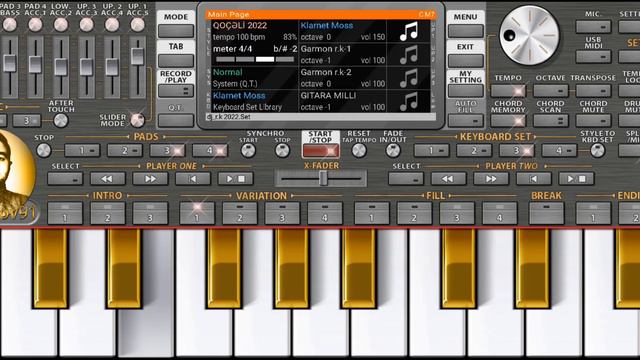
Task: Toggle the CHORD SCAN button
Action: 551,121
